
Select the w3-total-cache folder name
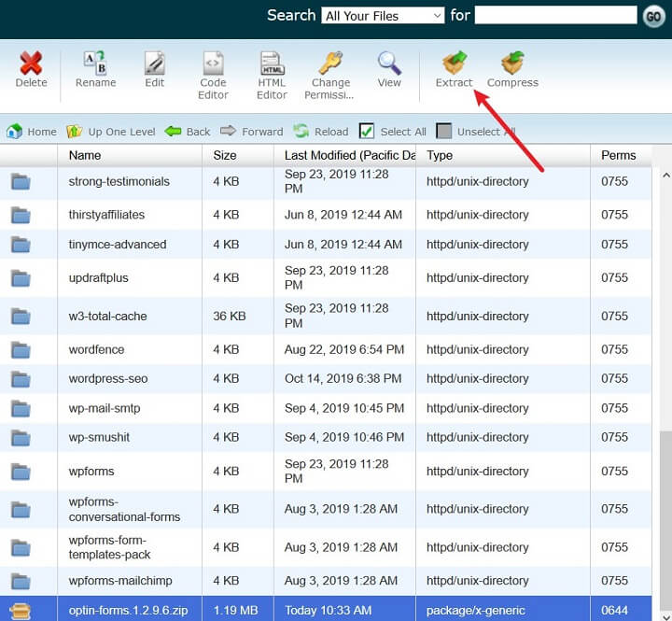(107, 316)
